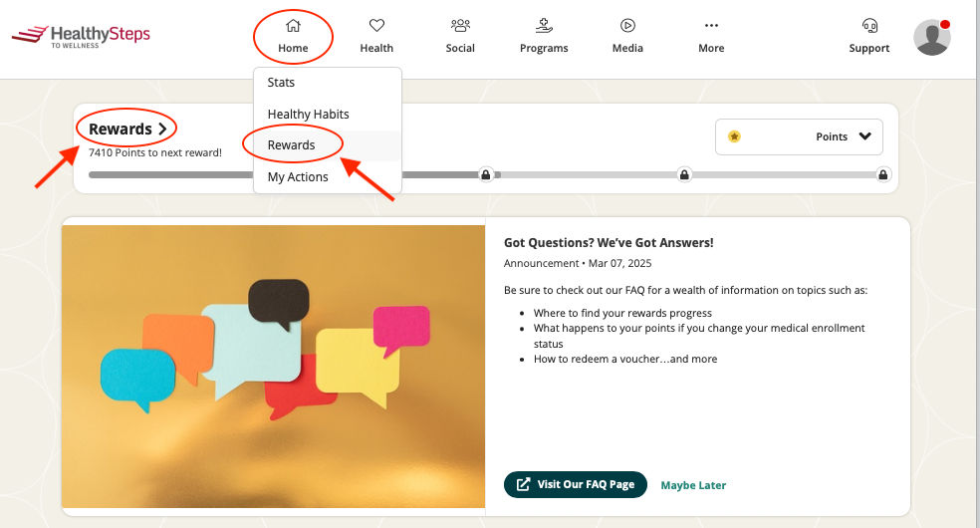Select Stats from the Home menu
Screen dimensions: 980x528
coord(282,83)
